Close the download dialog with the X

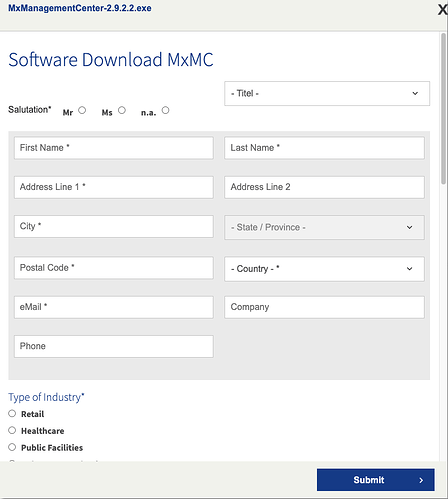click(443, 9)
